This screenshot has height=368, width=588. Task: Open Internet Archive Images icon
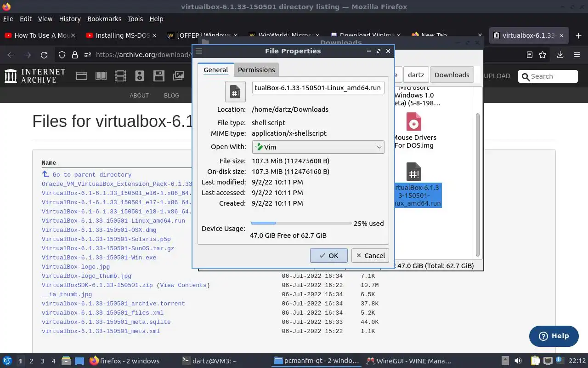click(178, 76)
